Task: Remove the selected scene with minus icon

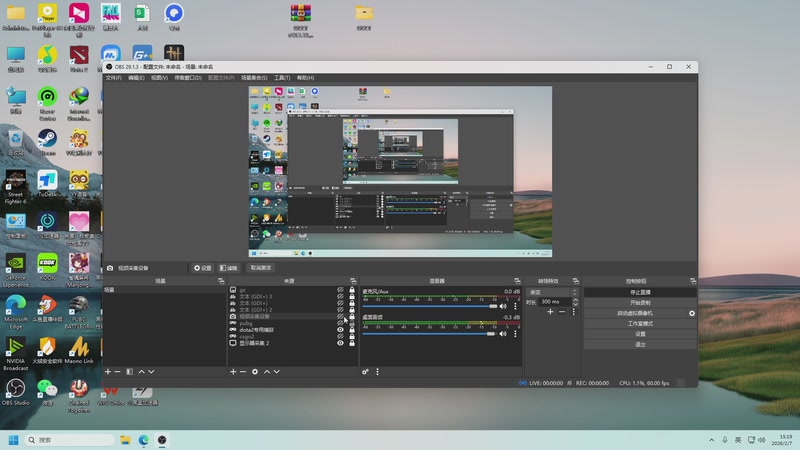Action: 117,371
